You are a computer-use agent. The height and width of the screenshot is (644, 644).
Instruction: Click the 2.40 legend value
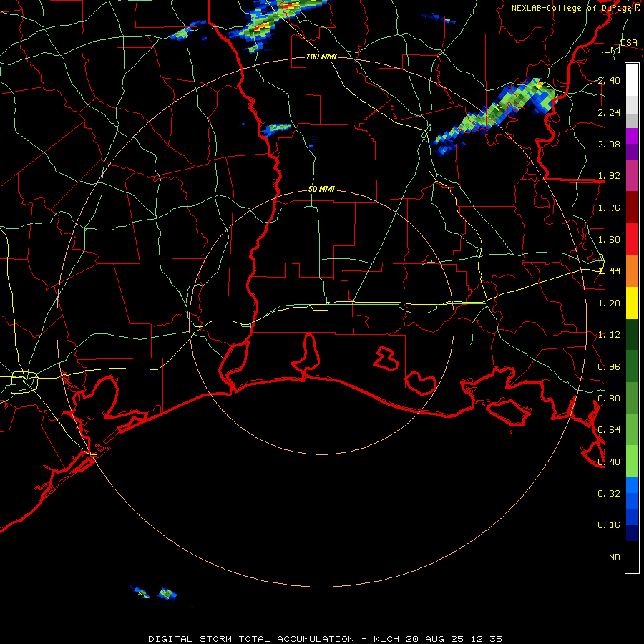609,80
